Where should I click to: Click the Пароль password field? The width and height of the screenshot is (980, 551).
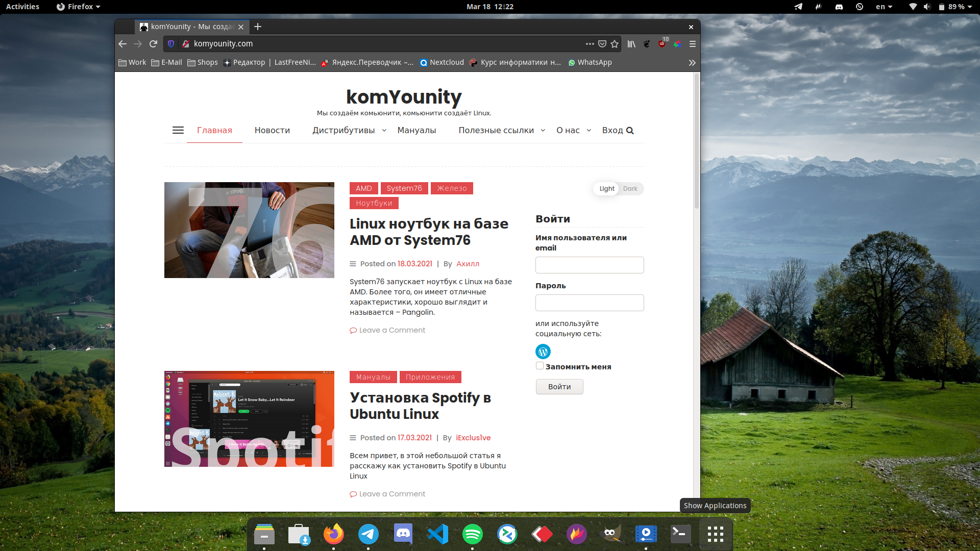(x=590, y=303)
